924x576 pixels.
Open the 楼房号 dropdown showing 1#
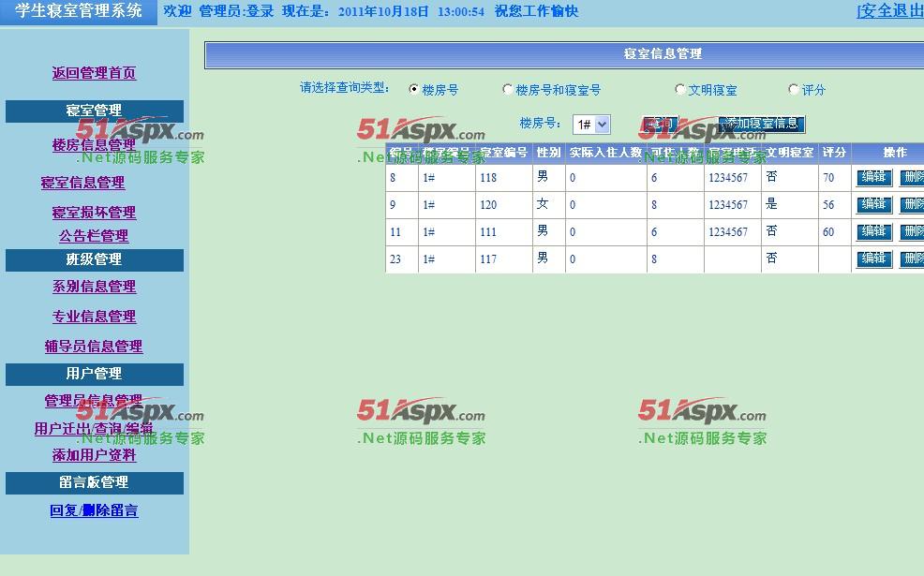click(591, 125)
